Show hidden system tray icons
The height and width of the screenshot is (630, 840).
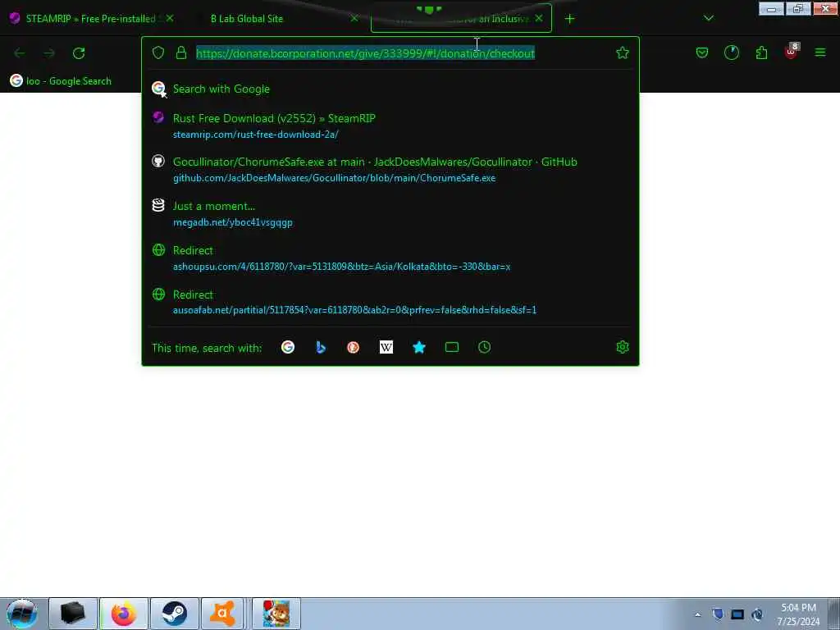pos(697,614)
